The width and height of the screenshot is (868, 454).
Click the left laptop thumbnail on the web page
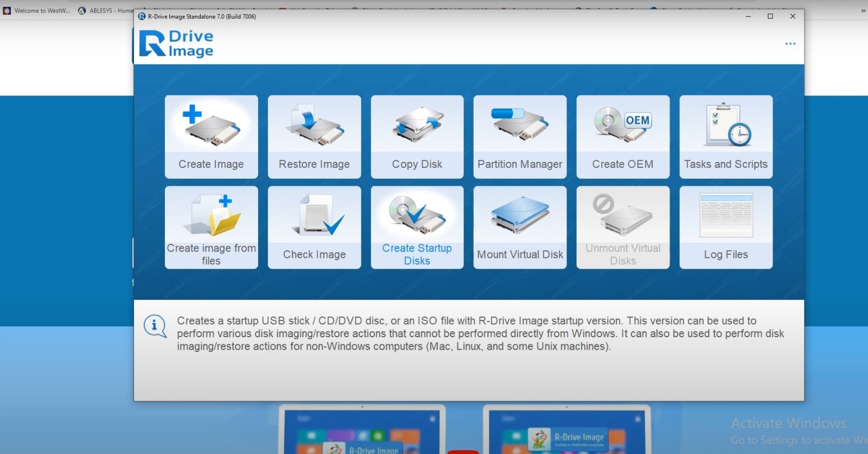click(x=362, y=429)
